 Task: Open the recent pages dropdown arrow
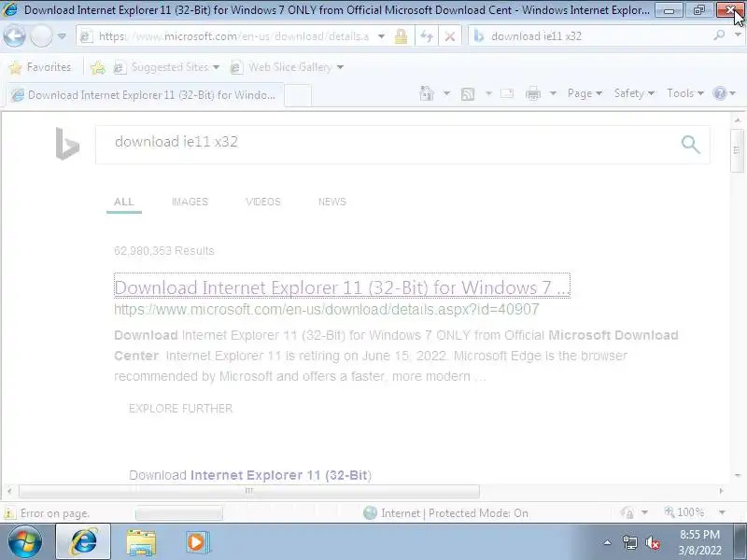(62, 36)
